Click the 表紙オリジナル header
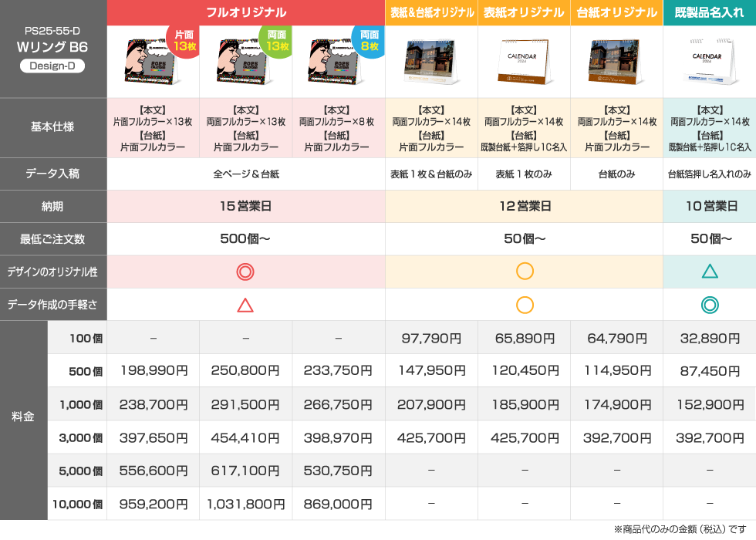This screenshot has width=756, height=540. click(524, 12)
